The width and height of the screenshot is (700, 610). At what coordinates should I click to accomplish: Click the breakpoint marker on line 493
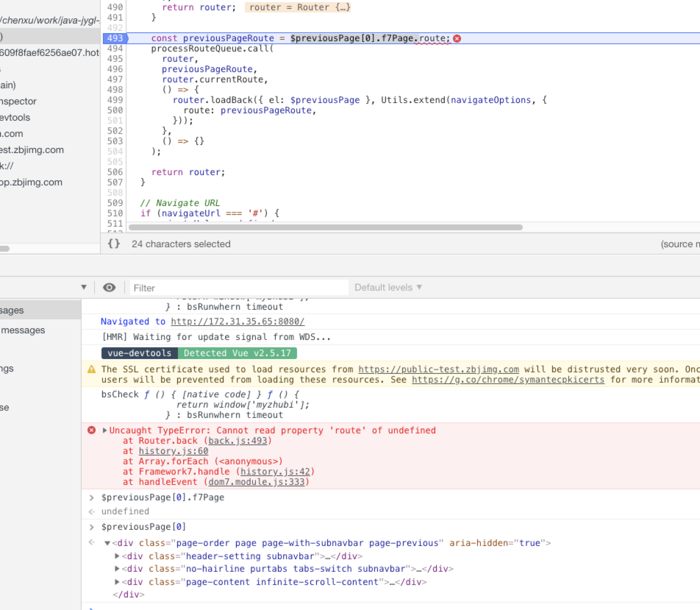click(115, 38)
